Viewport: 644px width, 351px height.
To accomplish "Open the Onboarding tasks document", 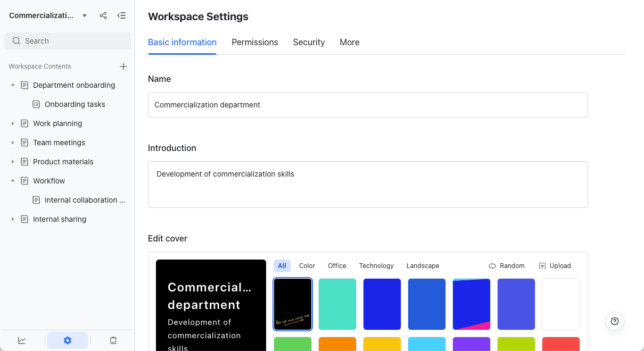I will tap(75, 104).
